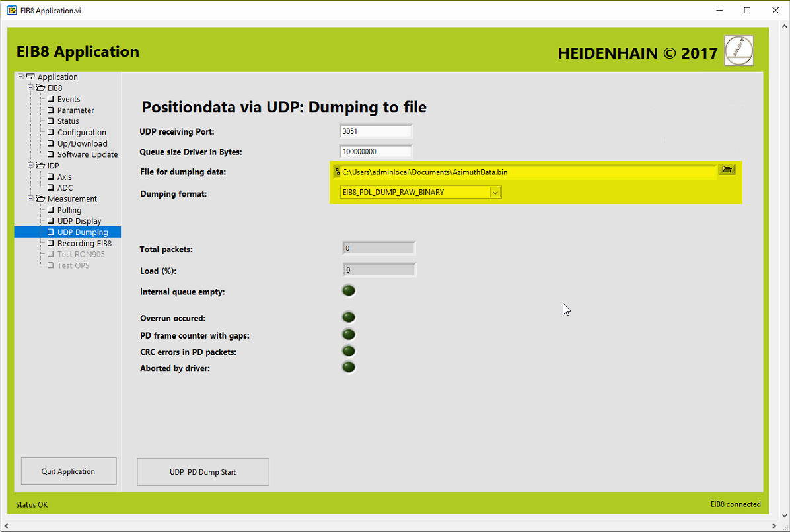The height and width of the screenshot is (532, 790).
Task: Open the Configuration page
Action: [82, 133]
